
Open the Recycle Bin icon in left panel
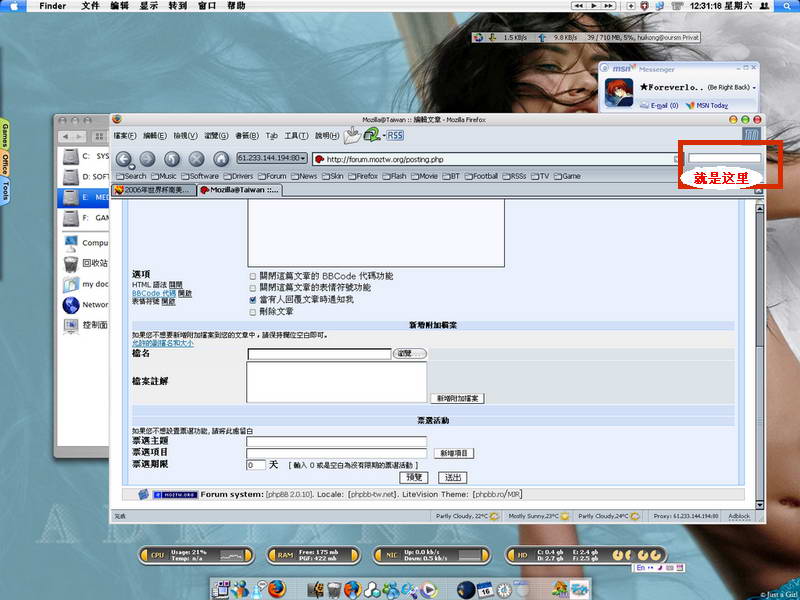[71, 263]
